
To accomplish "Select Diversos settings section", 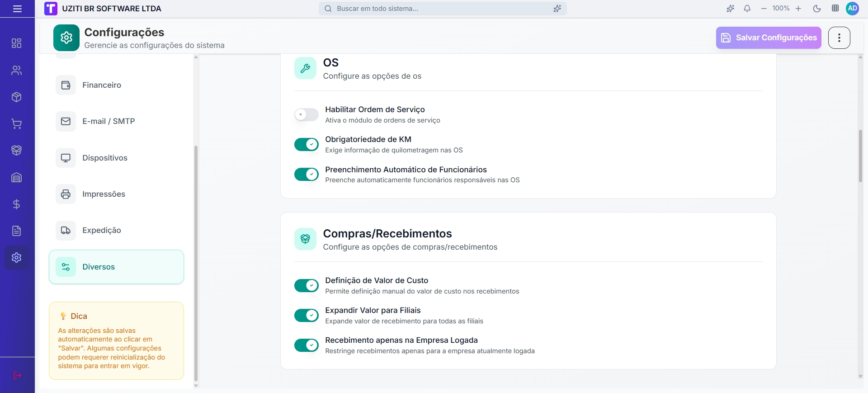I will tap(116, 267).
